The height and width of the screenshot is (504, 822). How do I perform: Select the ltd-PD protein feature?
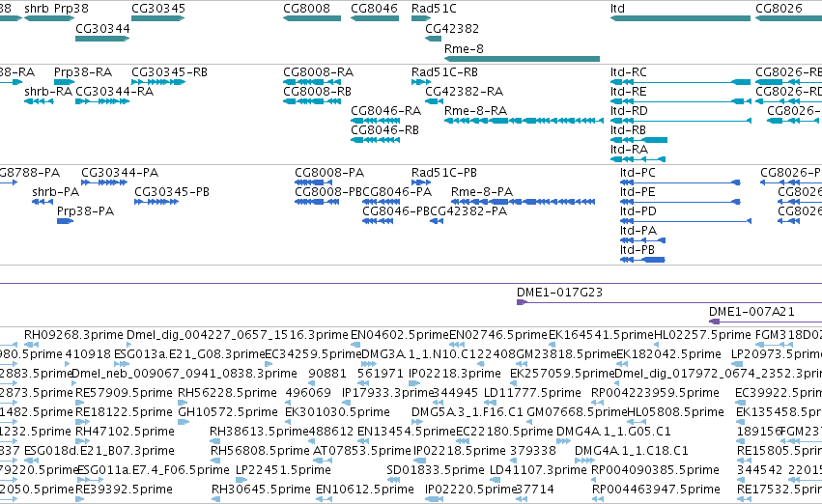686,221
